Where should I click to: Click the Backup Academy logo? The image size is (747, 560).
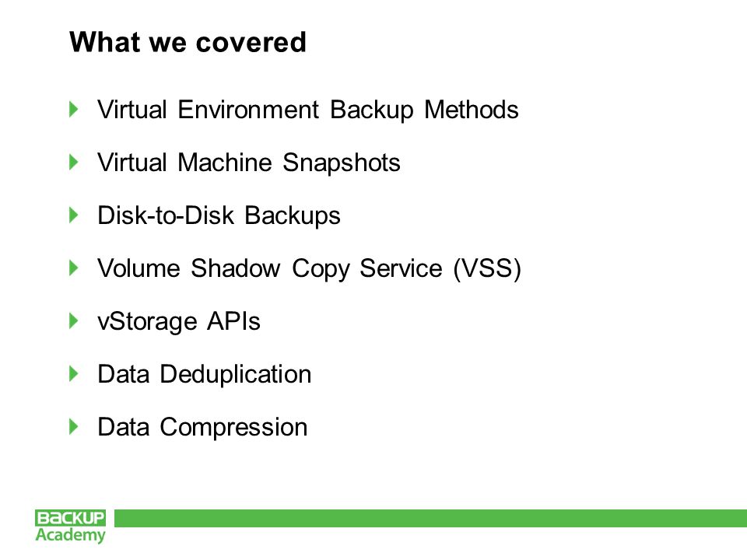[70, 527]
